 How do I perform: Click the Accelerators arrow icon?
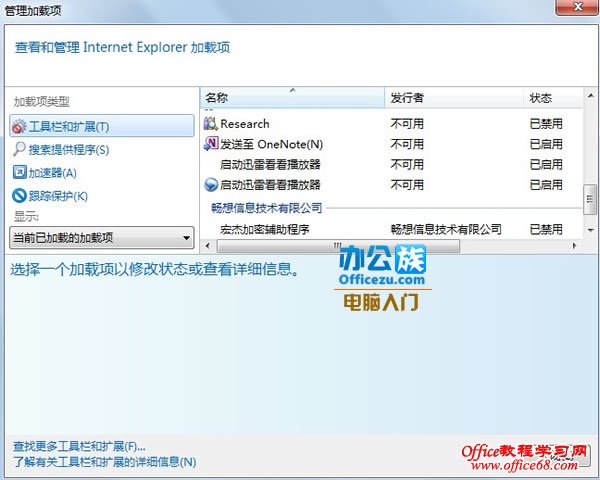point(20,172)
